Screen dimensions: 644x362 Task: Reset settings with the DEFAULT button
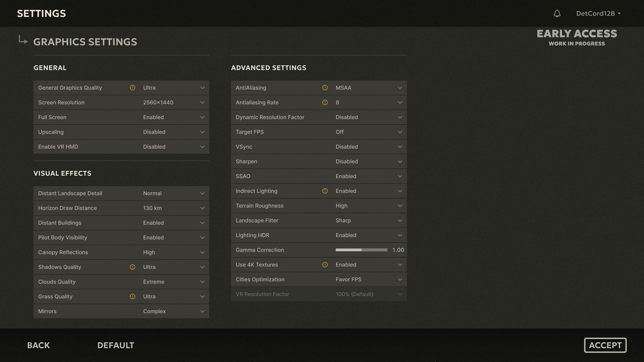pyautogui.click(x=116, y=345)
